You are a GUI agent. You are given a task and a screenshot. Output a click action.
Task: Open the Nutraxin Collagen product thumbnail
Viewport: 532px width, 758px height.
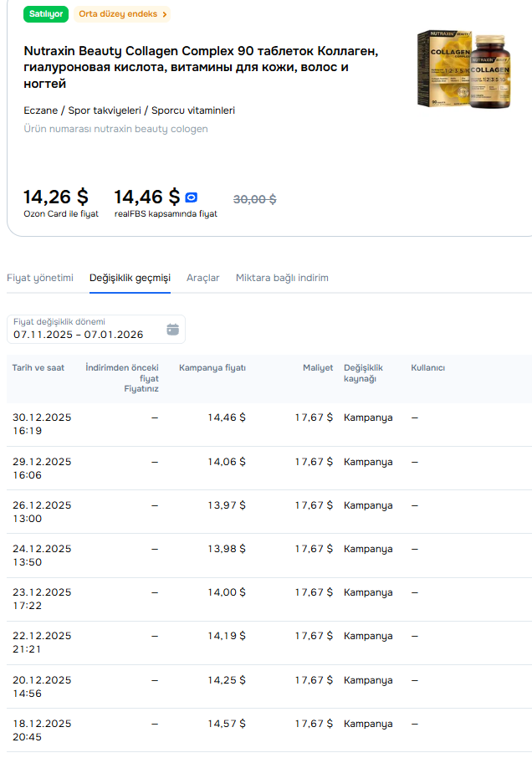pos(464,69)
